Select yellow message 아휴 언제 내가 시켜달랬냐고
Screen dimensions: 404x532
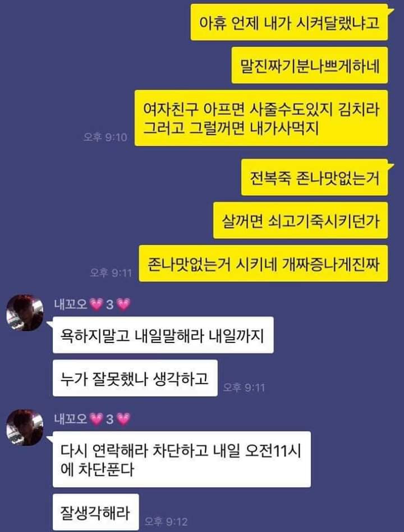coord(289,22)
